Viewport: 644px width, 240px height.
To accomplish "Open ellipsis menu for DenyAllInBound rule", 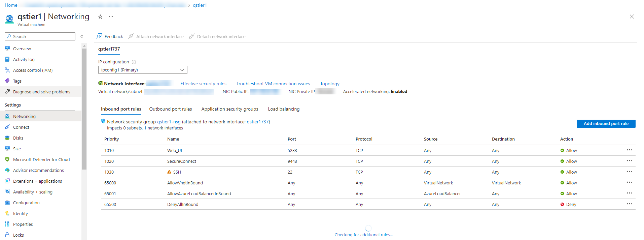I will coord(630,204).
